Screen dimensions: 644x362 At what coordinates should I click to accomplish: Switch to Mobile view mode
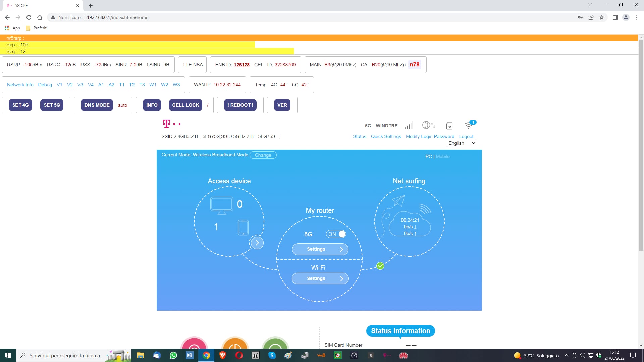(442, 156)
